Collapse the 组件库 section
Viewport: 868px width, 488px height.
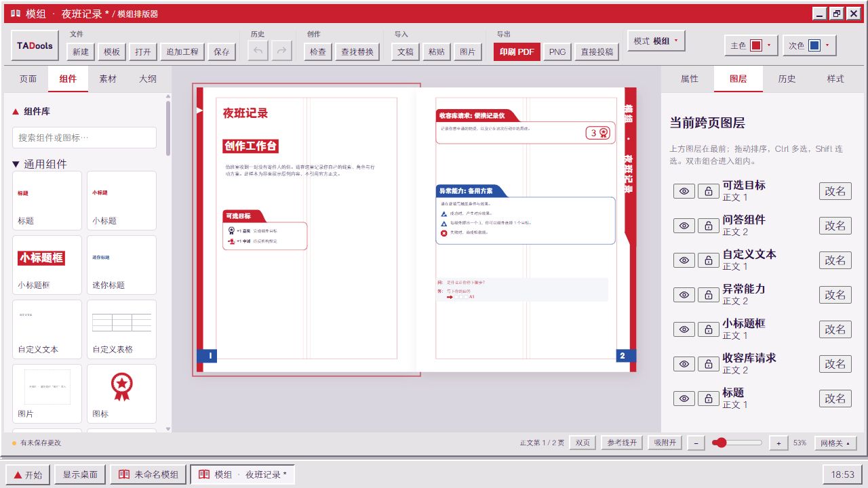(x=31, y=111)
